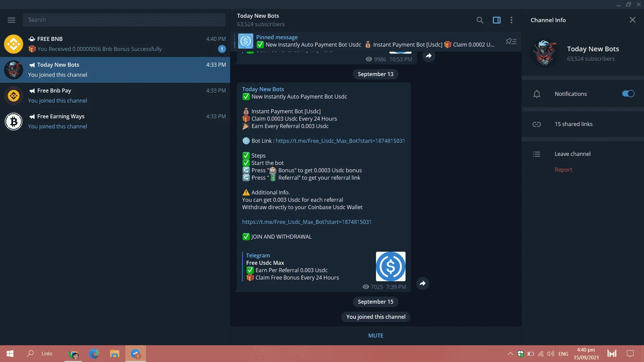The image size is (644, 362).
Task: Click the Today New Bots message sender name
Action: pos(263,89)
